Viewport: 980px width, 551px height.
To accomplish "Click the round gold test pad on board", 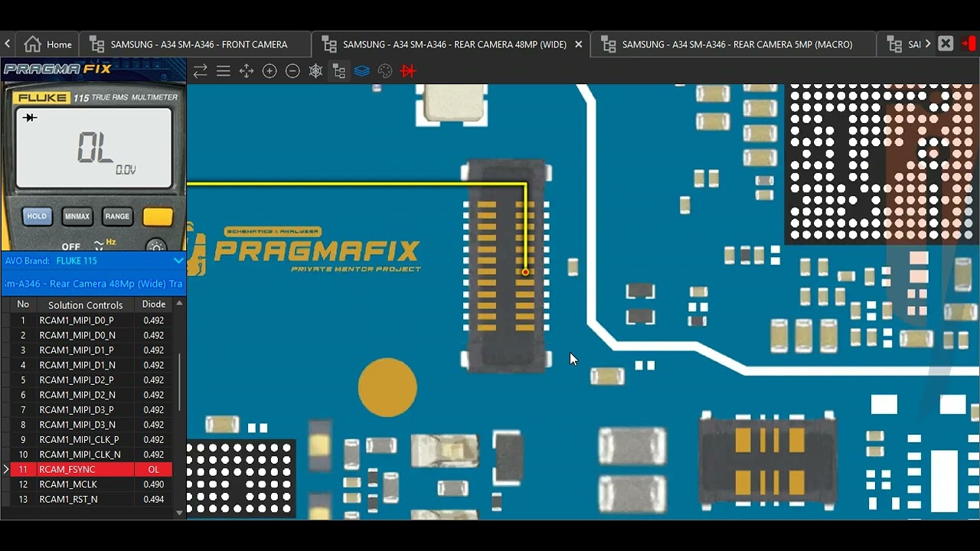I will coord(387,388).
